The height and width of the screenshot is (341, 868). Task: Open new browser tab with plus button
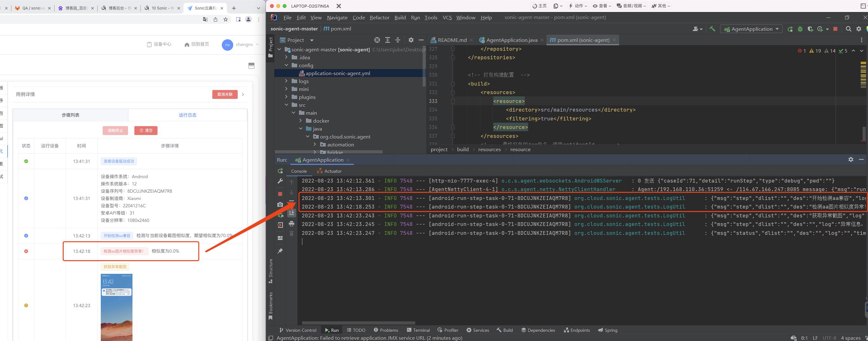tap(234, 8)
